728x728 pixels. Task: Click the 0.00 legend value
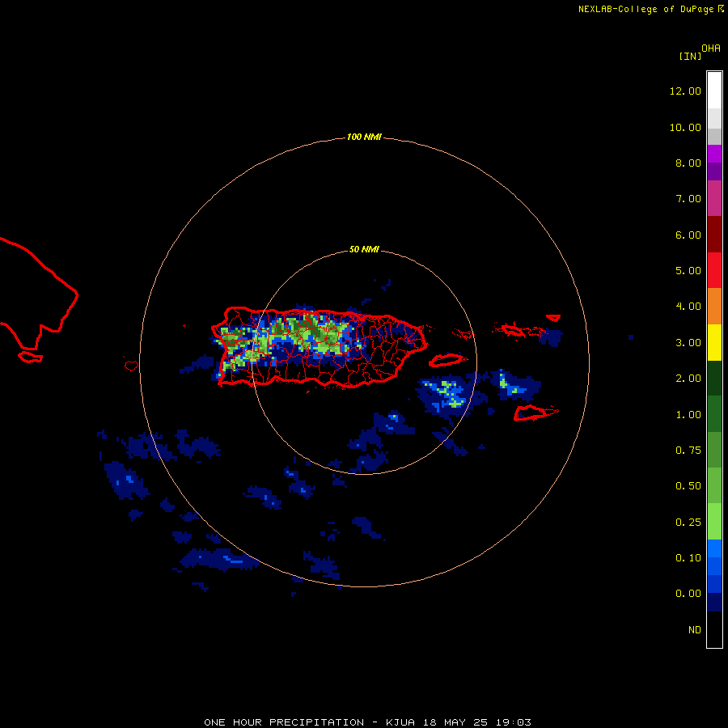(688, 594)
